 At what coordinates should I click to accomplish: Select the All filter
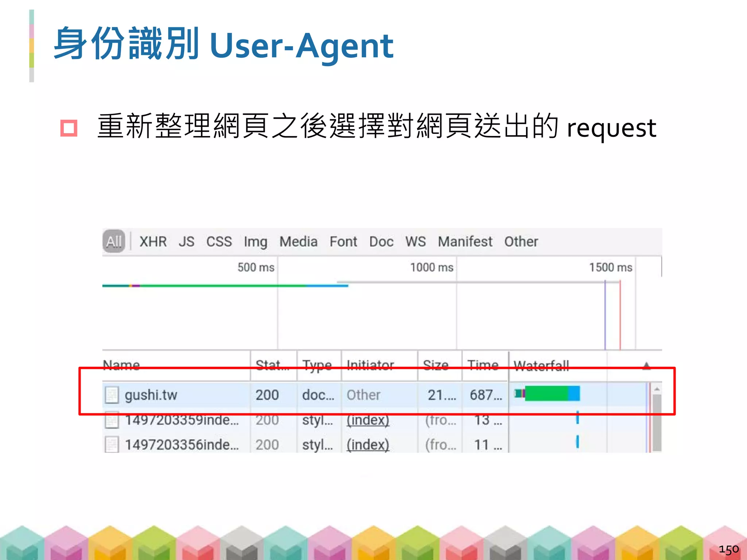tap(114, 241)
